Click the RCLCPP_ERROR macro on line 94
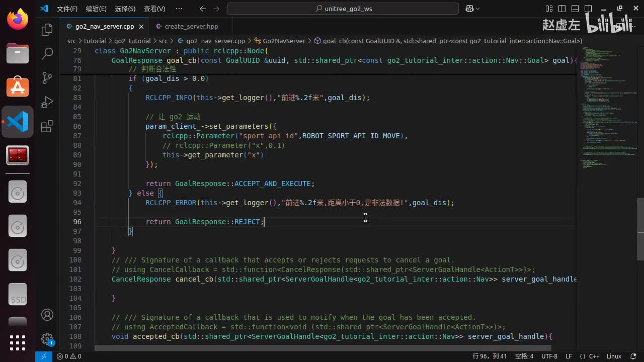The image size is (644, 362). 171,203
